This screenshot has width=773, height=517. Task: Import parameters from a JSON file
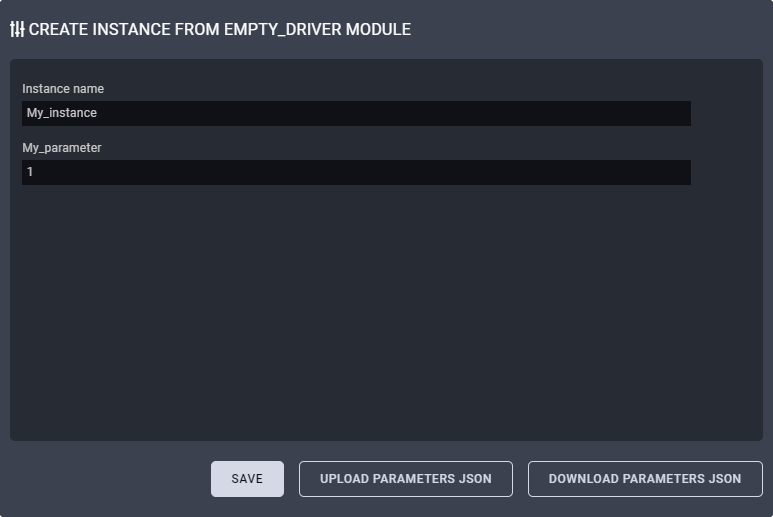click(405, 479)
